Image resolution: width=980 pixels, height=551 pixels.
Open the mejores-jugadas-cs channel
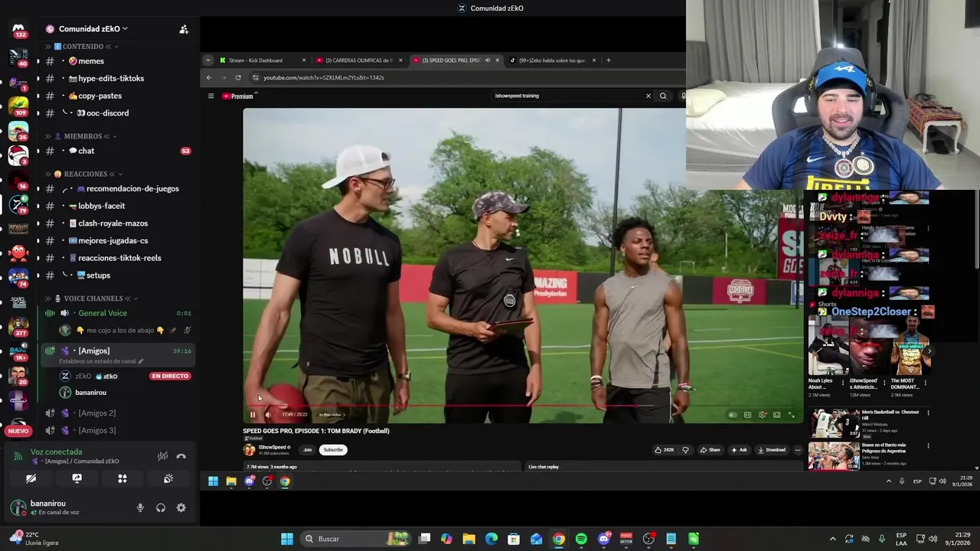(119, 240)
